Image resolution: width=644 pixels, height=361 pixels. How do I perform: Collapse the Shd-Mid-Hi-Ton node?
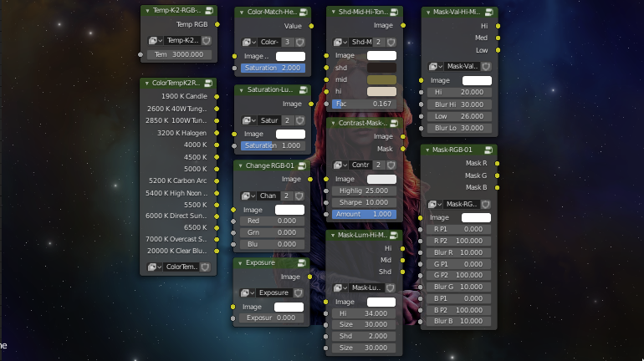(333, 12)
